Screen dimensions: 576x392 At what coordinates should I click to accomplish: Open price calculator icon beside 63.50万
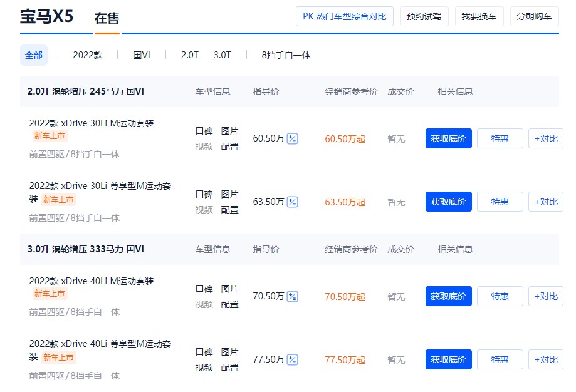(292, 202)
